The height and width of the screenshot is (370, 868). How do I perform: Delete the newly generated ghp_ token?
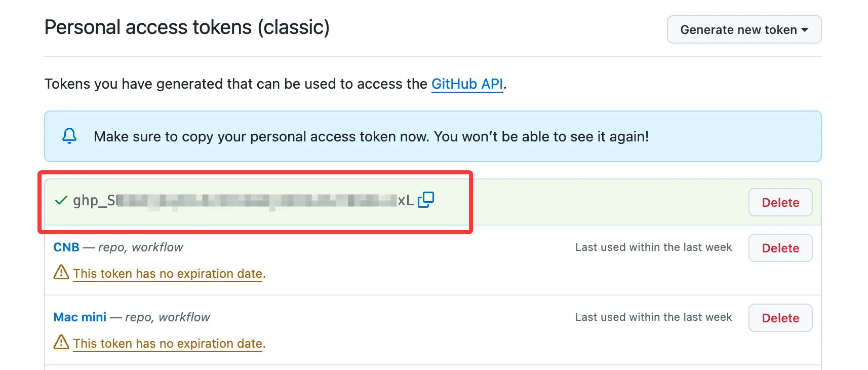click(780, 203)
